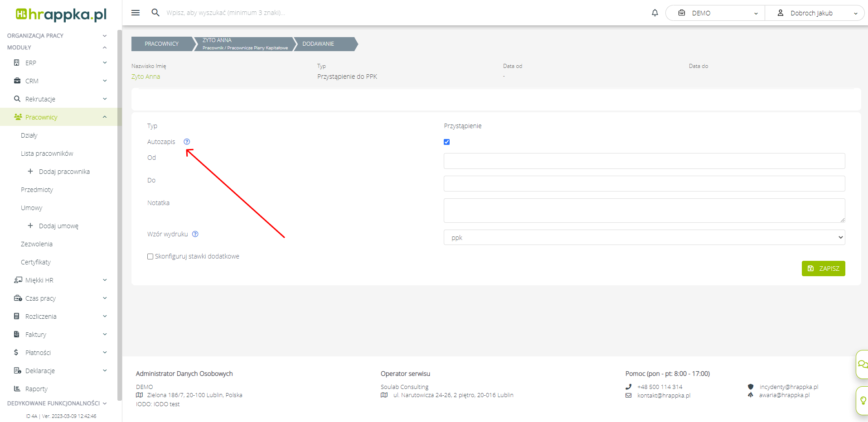Click the Autozapis help question icon
Viewport: 868px width, 422px height.
pyautogui.click(x=187, y=142)
